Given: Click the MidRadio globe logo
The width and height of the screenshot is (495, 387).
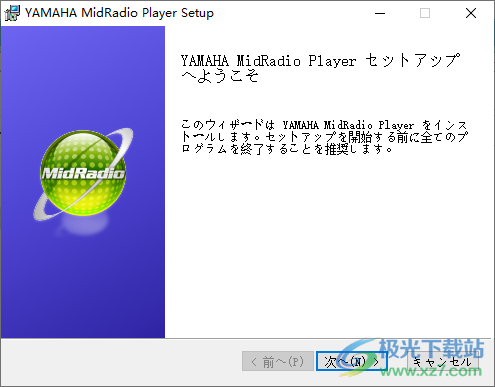Looking at the screenshot, I should [83, 174].
